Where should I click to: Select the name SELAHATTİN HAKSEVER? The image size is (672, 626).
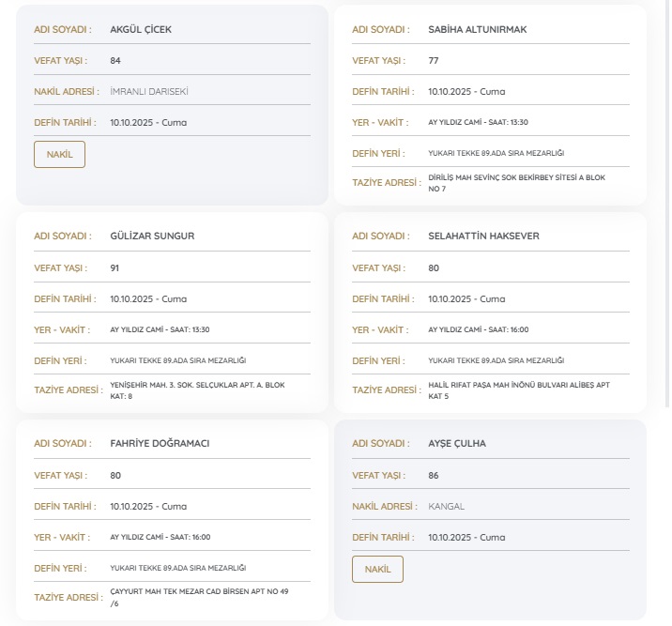point(483,236)
